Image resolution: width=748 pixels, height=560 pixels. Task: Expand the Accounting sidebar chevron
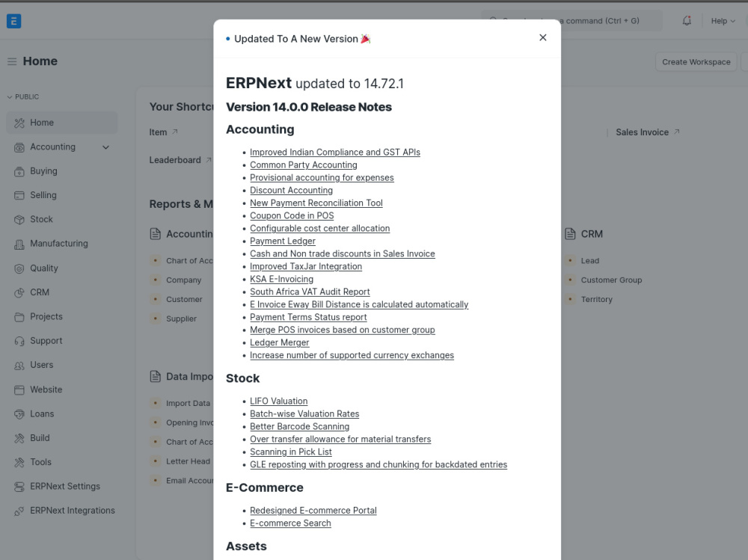106,147
